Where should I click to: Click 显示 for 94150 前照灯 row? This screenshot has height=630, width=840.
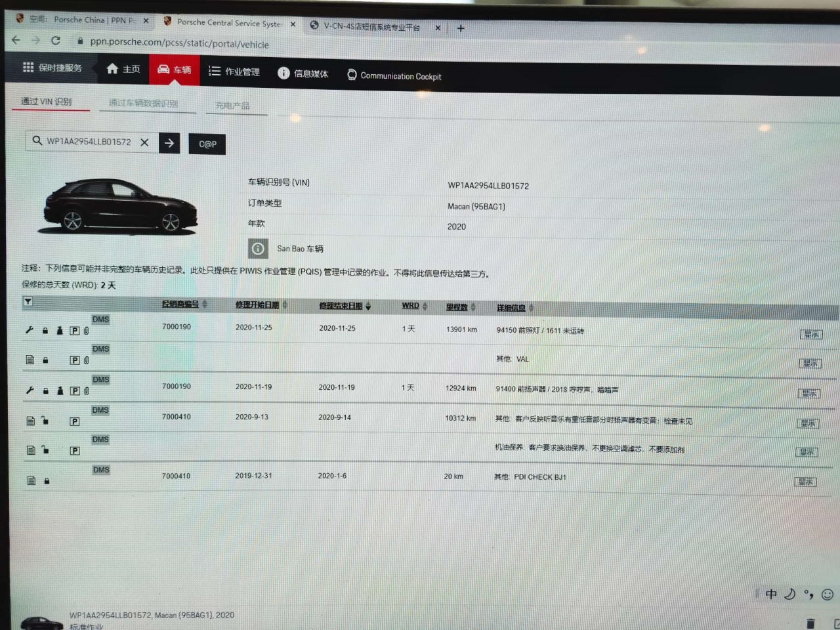(811, 334)
